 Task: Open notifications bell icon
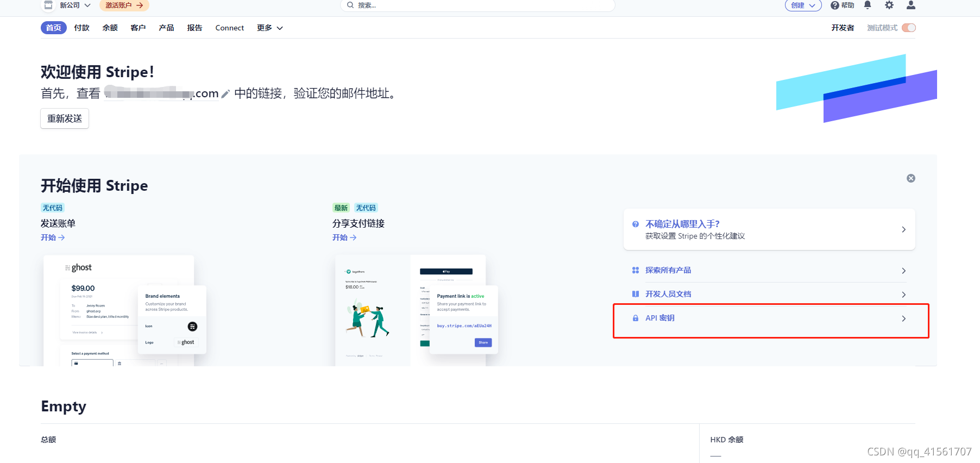[x=868, y=5]
